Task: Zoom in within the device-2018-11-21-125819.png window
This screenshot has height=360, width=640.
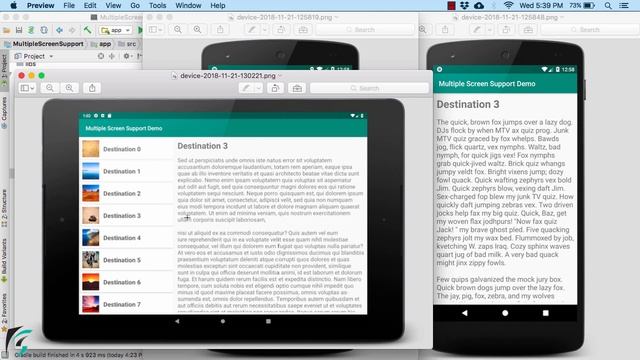Action: tap(198, 30)
